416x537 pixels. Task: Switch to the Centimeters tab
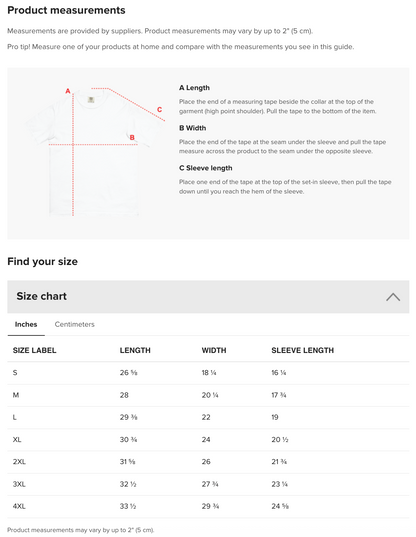[74, 324]
